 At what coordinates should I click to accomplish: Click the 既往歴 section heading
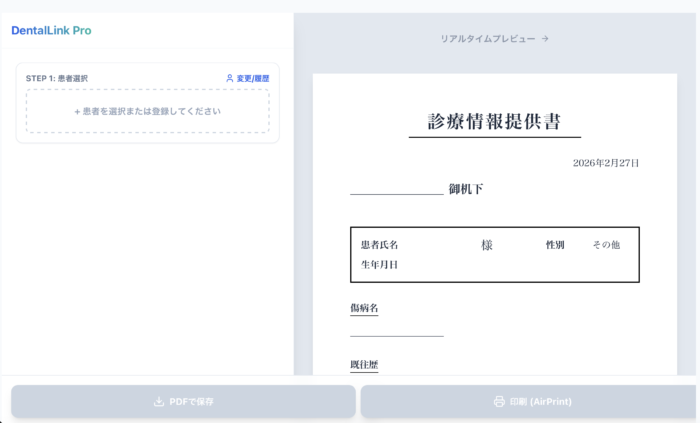364,365
